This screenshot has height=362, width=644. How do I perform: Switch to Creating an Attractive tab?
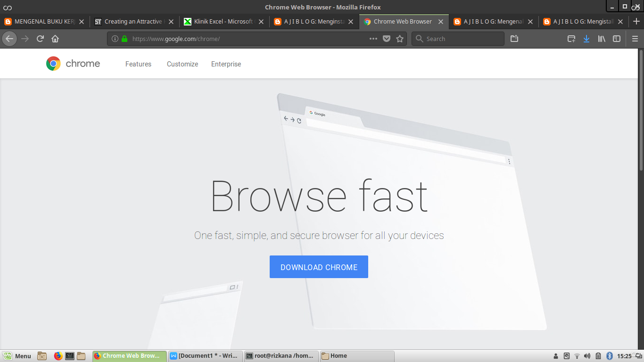[x=134, y=22]
